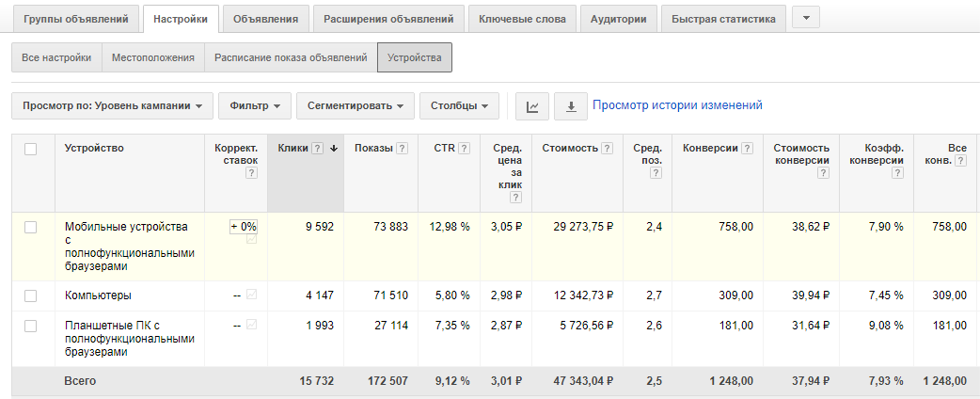Check the Компьютеры row checkbox
This screenshot has height=399, width=980.
click(x=31, y=295)
